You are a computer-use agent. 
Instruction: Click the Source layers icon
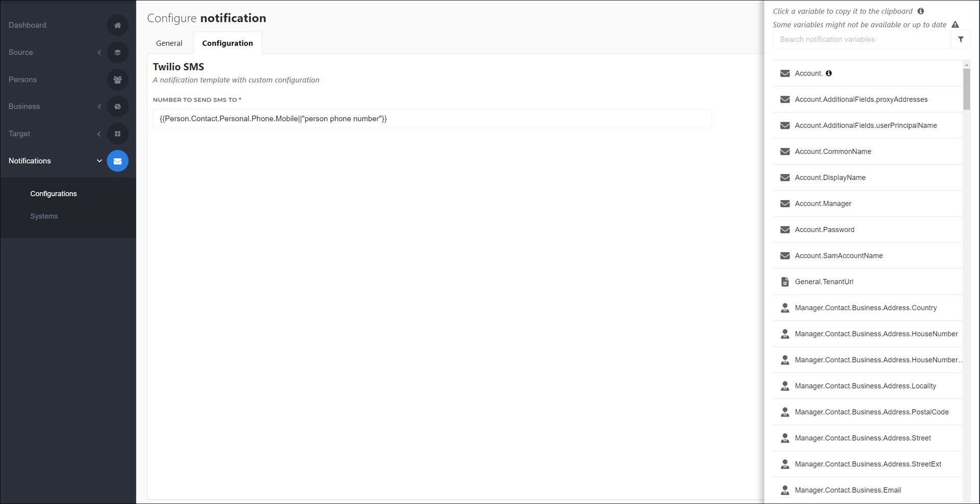117,52
